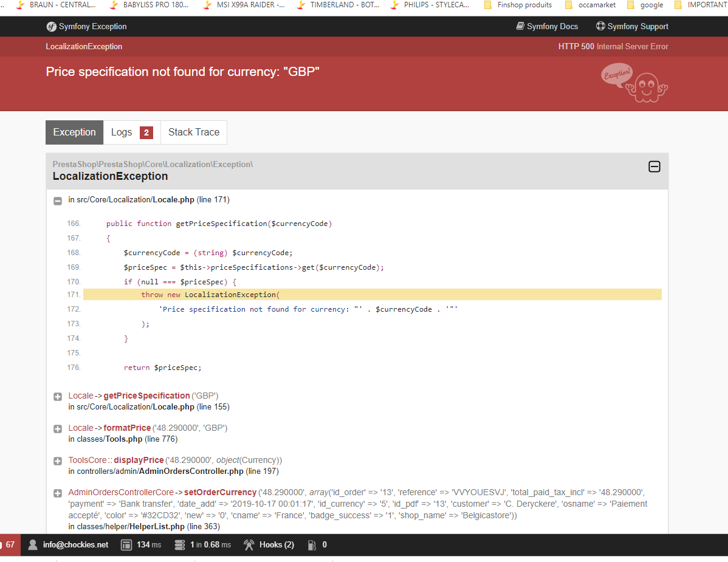Switch to the Exception tab
Viewport: 728px width, 562px height.
coord(74,132)
